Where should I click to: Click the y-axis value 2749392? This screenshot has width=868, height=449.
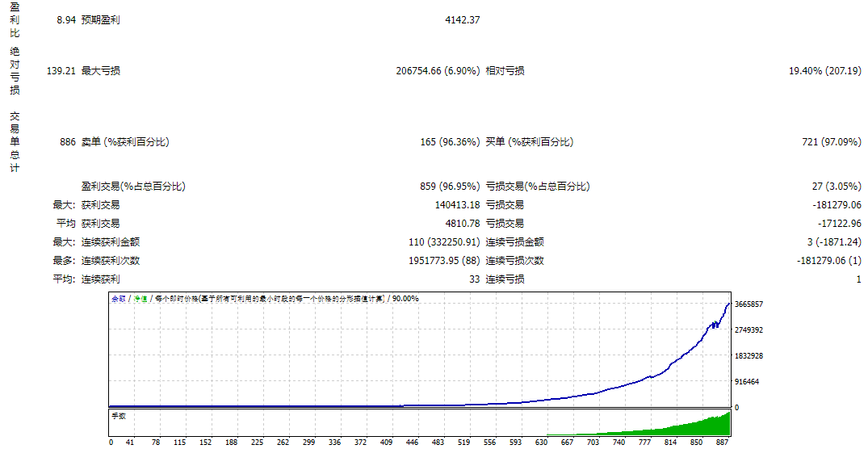(748, 330)
